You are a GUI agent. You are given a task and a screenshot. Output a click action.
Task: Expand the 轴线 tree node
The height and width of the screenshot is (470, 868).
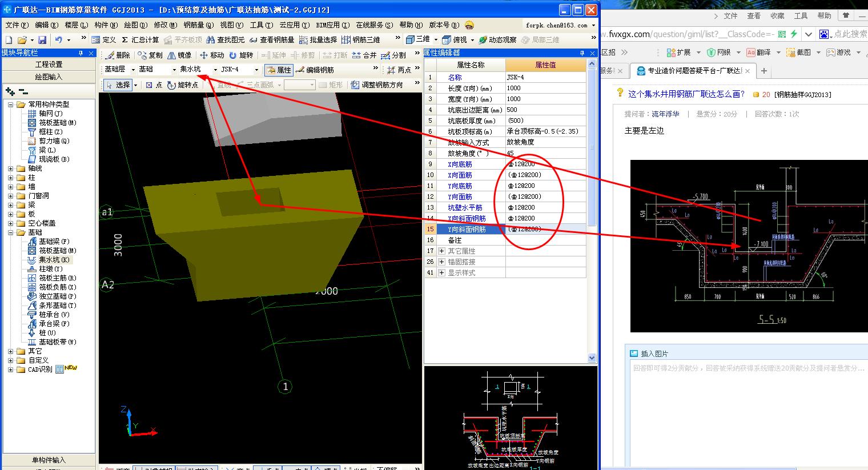pos(10,168)
